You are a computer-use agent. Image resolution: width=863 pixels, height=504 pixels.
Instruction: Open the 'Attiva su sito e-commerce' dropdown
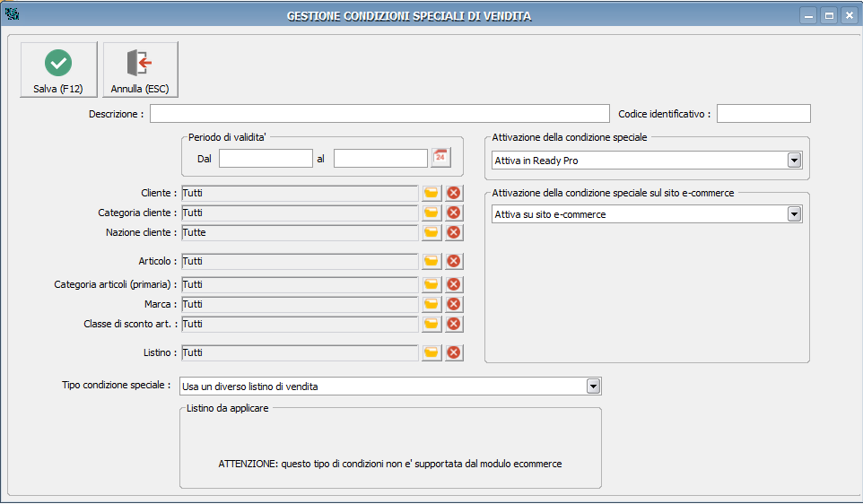[794, 214]
